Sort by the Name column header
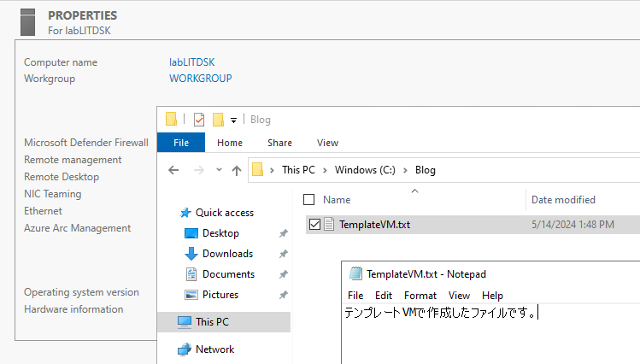640x364 pixels. (x=337, y=200)
